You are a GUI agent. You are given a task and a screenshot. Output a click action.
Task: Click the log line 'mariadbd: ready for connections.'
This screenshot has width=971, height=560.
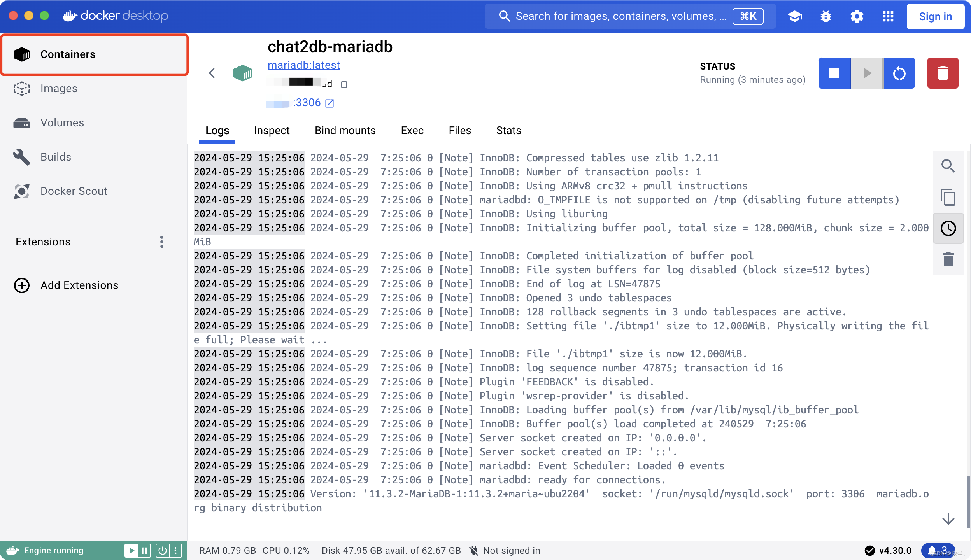click(573, 480)
